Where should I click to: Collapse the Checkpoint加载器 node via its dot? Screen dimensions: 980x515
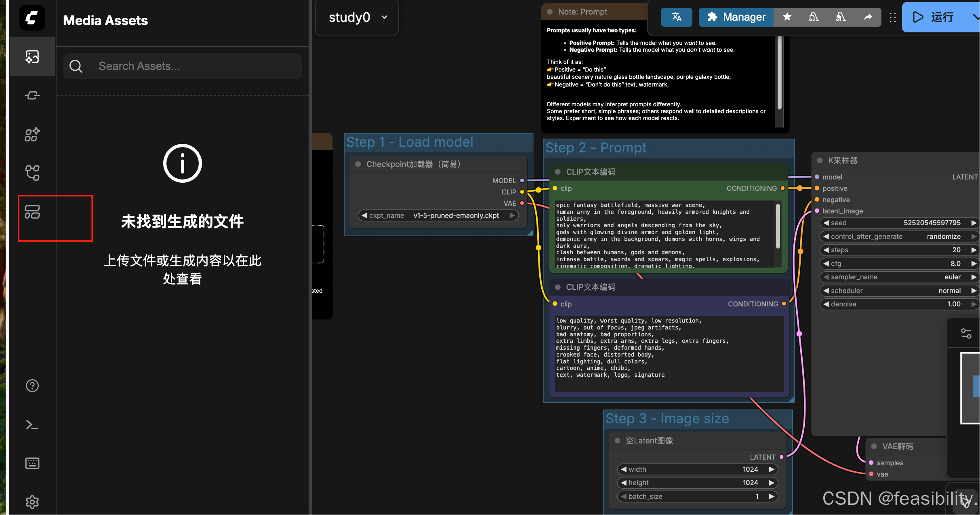(358, 164)
